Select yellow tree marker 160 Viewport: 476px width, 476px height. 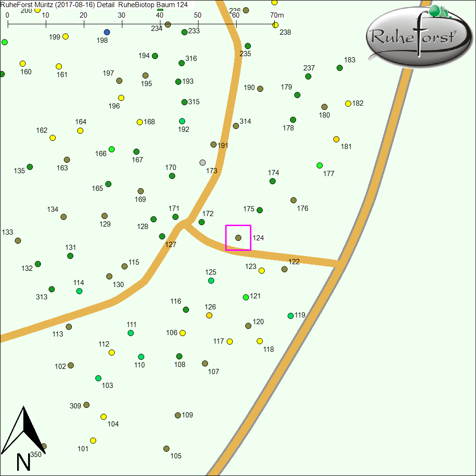[22, 63]
